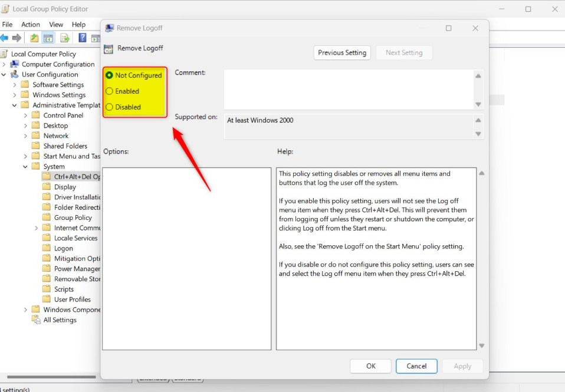The width and height of the screenshot is (565, 392).
Task: Collapse the System tree folder
Action: (25, 166)
